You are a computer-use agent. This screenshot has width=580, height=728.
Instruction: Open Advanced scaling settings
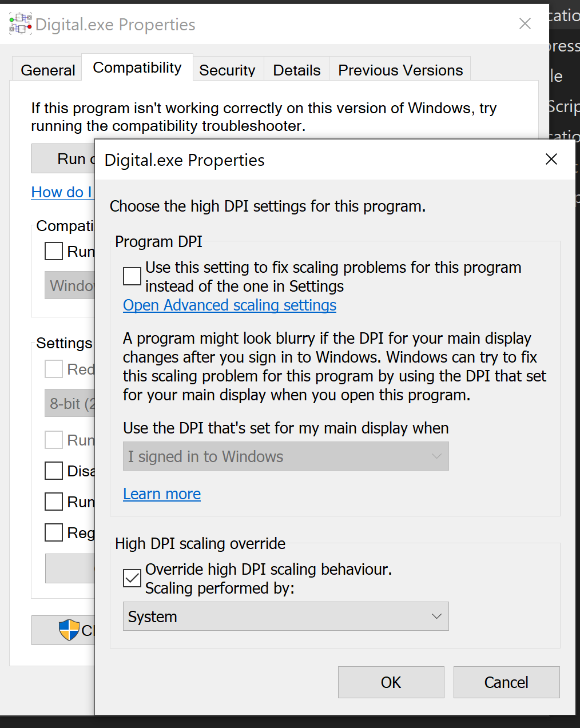229,305
